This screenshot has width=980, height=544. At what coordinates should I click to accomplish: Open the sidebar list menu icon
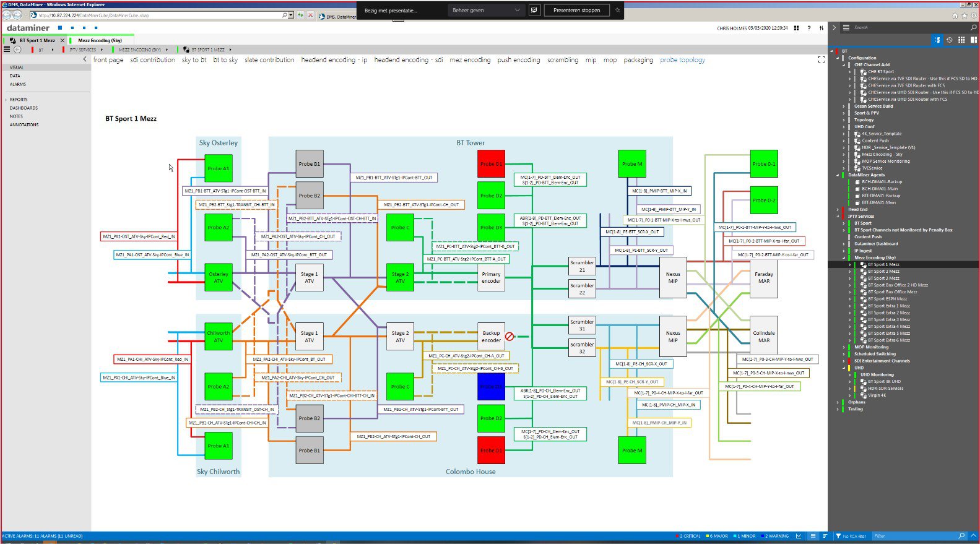click(846, 27)
